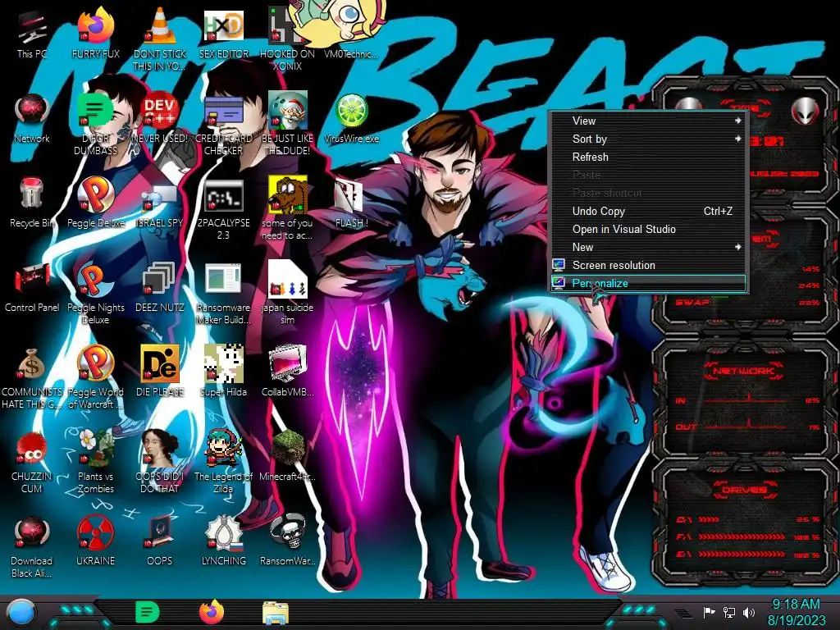The width and height of the screenshot is (840, 630).
Task: Open the Action Center flag tray icon
Action: [x=709, y=612]
